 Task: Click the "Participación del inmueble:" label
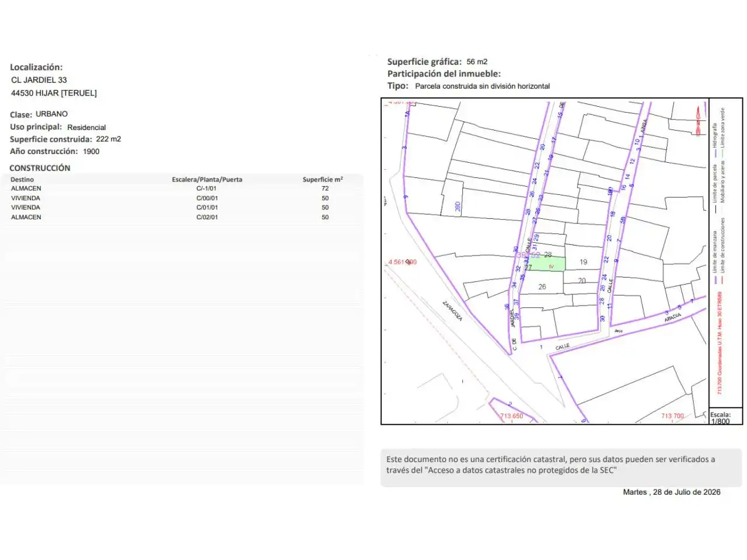click(x=444, y=73)
